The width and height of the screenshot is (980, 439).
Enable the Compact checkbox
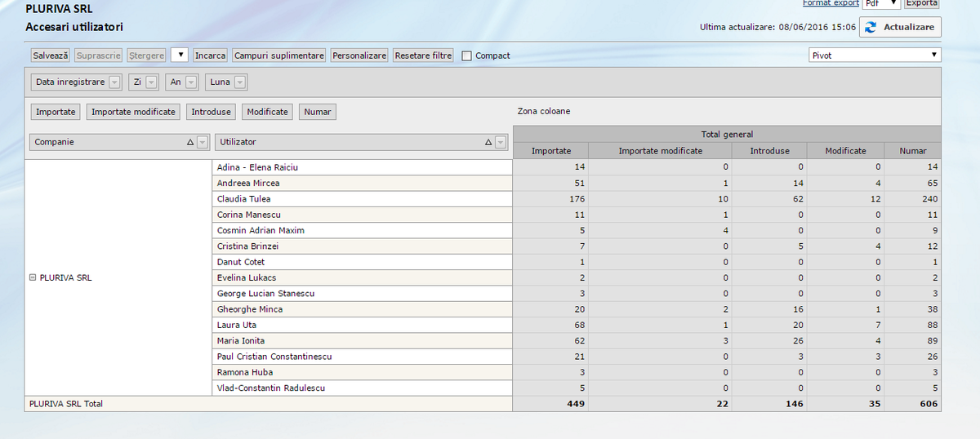pos(466,56)
